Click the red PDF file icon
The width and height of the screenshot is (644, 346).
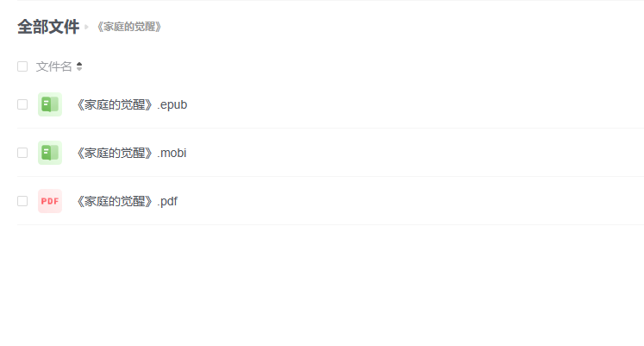tap(50, 201)
